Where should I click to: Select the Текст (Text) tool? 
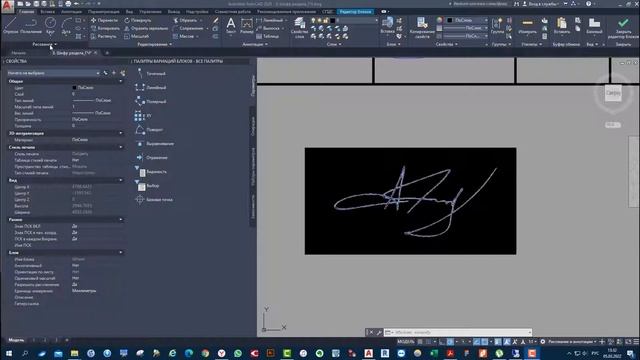231,26
